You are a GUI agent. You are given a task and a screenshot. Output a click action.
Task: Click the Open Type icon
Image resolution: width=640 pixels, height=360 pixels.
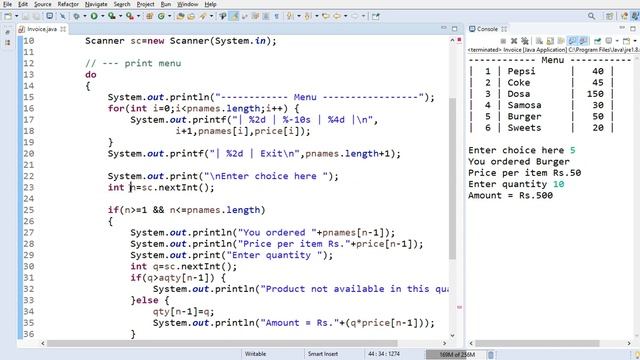coord(180,16)
